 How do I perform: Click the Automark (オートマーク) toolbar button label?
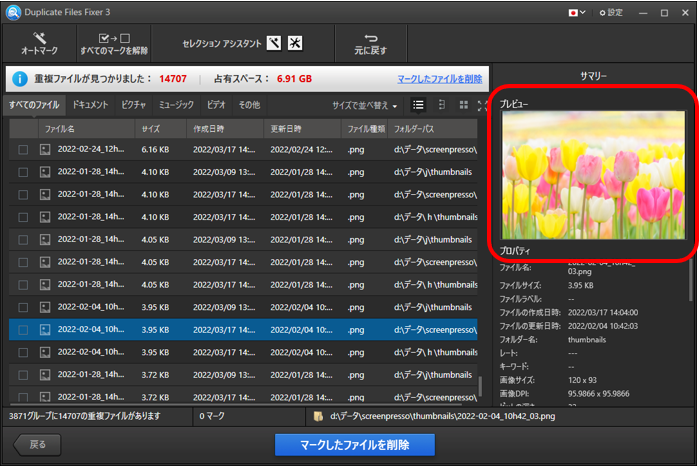click(x=39, y=51)
